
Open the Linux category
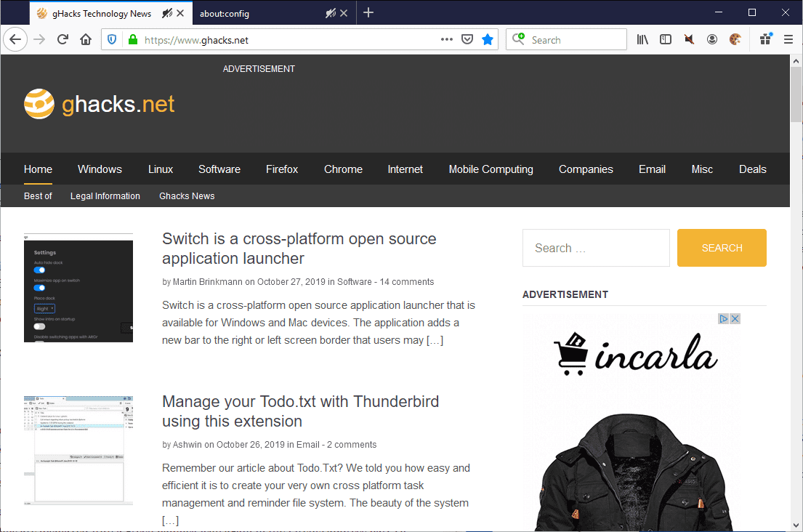(161, 169)
